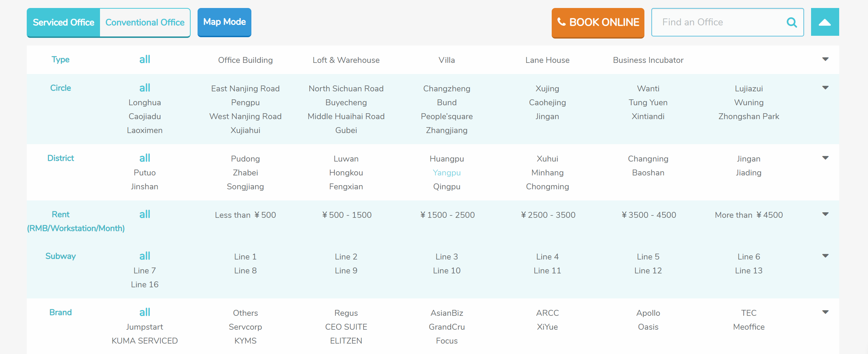The width and height of the screenshot is (868, 354).
Task: Select 'all' in the Rent row
Action: tap(145, 214)
